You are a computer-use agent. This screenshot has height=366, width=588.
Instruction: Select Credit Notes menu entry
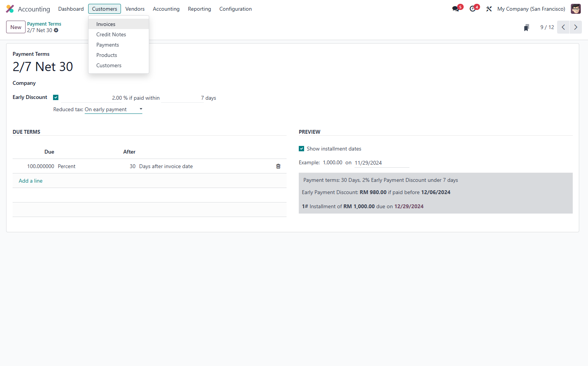point(119,34)
